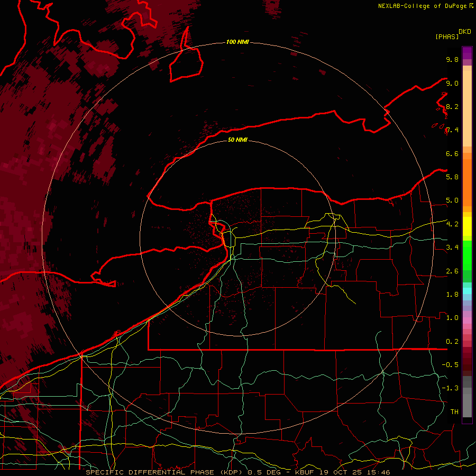Click the -0.5 scale value
476x476 pixels.
(450, 364)
